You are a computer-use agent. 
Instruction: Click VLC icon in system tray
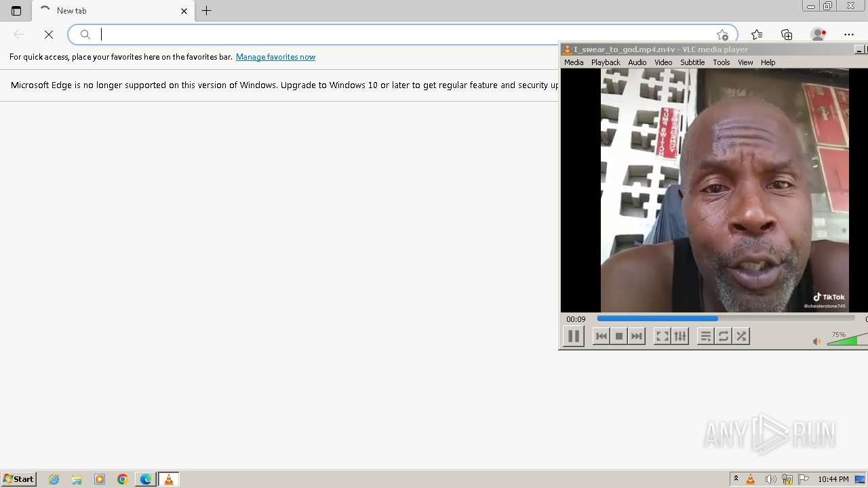pos(751,479)
